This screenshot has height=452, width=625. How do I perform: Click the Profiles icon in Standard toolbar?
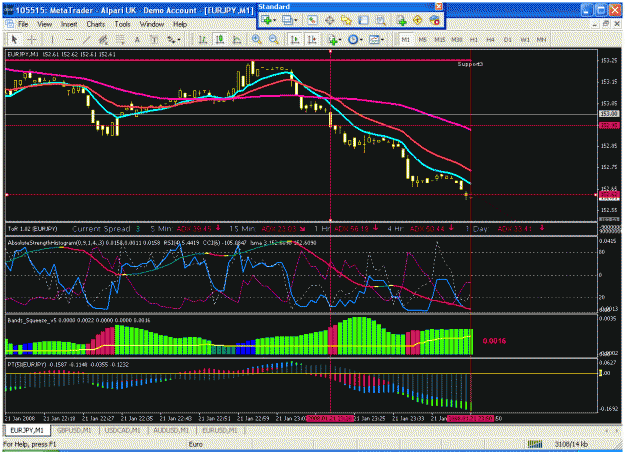click(287, 20)
